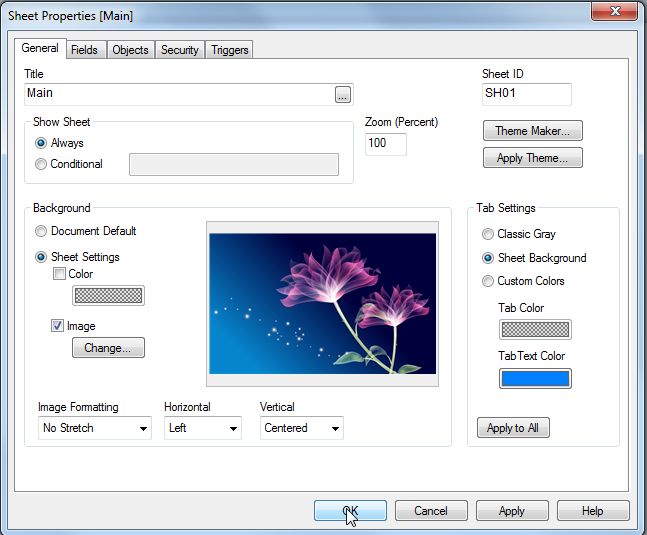This screenshot has height=535, width=647.
Task: Click the Apply Theme button
Action: pos(533,158)
